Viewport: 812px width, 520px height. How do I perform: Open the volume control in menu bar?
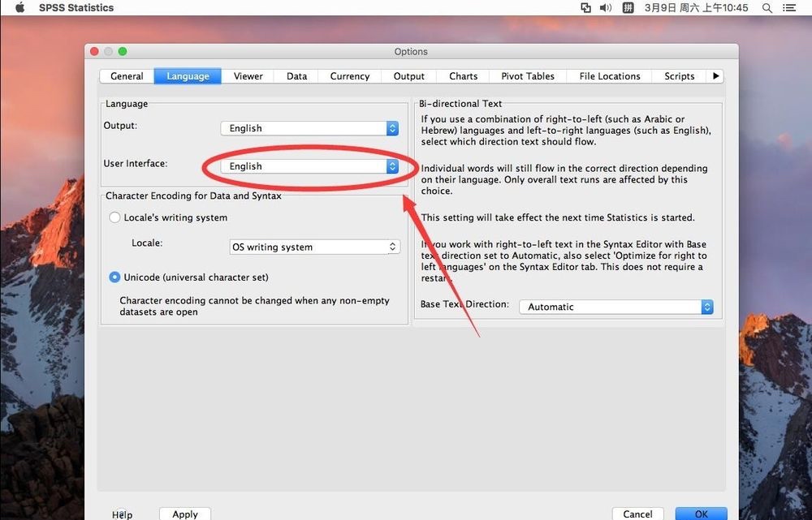tap(606, 8)
